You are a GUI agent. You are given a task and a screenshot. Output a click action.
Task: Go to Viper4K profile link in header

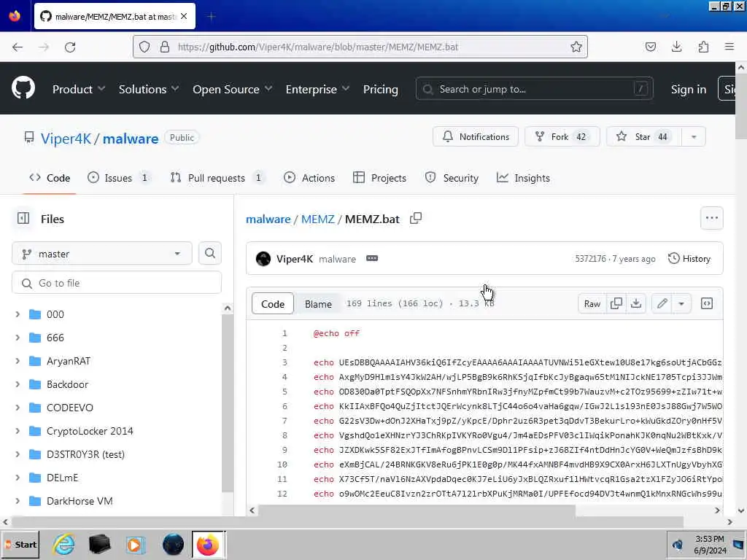click(66, 139)
